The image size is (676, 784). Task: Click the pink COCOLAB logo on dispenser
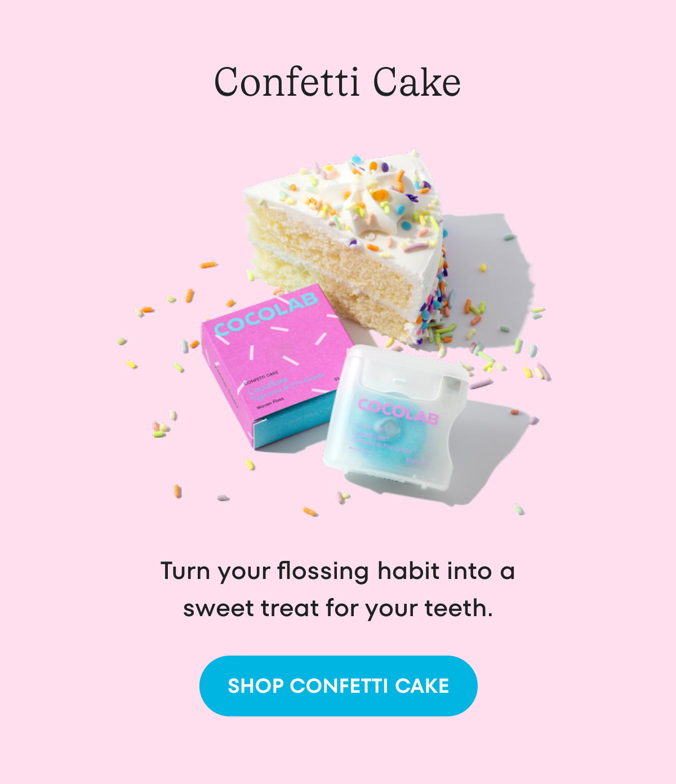(x=398, y=411)
